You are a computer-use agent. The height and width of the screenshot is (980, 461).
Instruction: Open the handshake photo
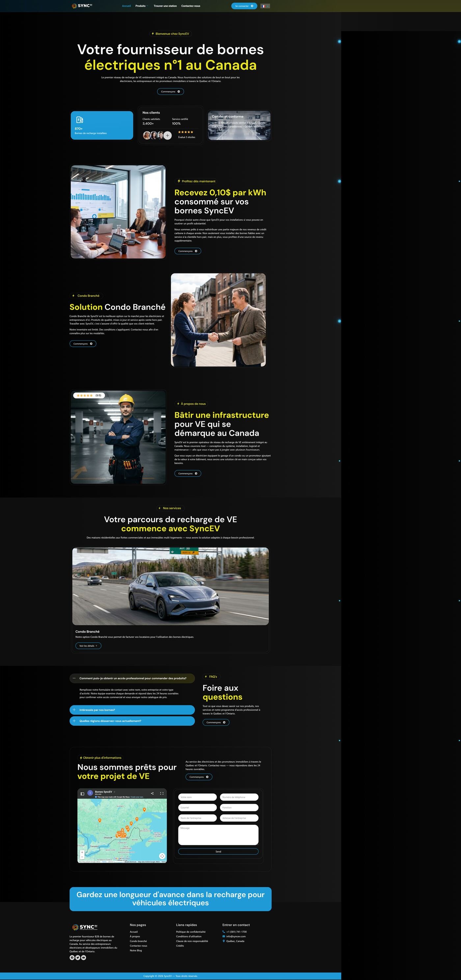[x=218, y=320]
